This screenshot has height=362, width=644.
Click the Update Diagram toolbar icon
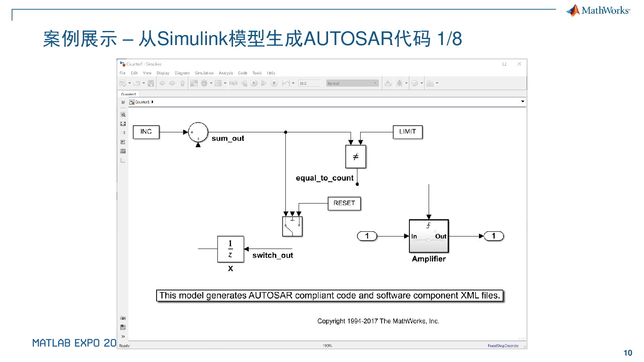tap(233, 83)
